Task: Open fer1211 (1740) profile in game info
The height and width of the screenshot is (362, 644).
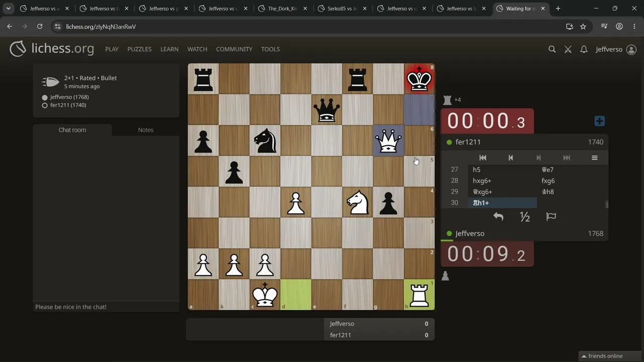Action: [68, 105]
